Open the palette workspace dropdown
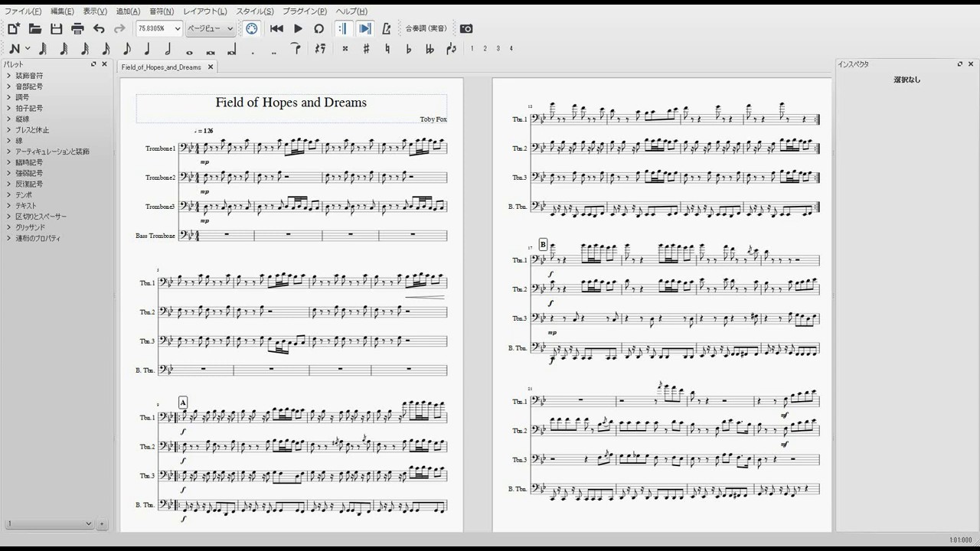The width and height of the screenshot is (980, 551). [49, 524]
